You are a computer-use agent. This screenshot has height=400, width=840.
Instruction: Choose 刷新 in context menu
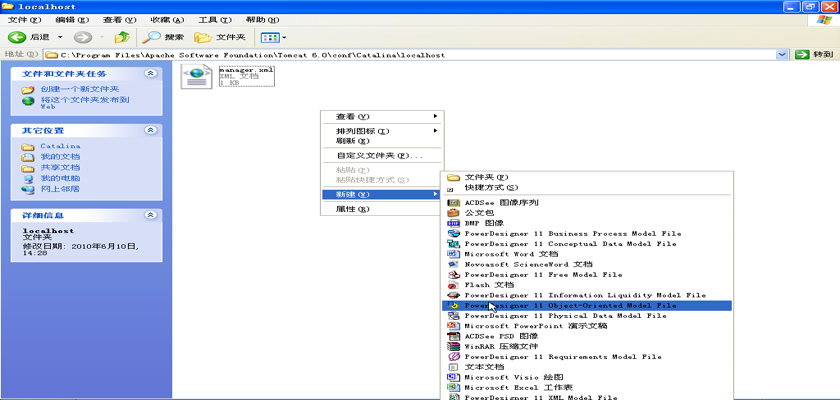click(381, 141)
